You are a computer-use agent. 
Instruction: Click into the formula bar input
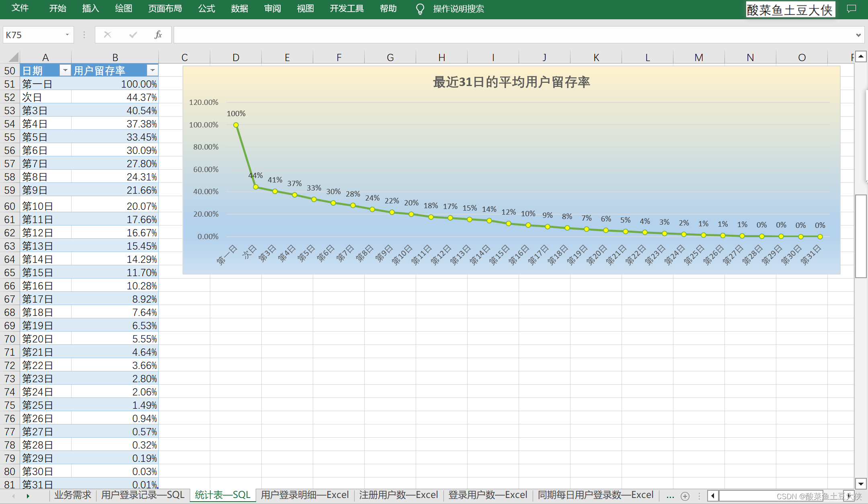point(514,35)
